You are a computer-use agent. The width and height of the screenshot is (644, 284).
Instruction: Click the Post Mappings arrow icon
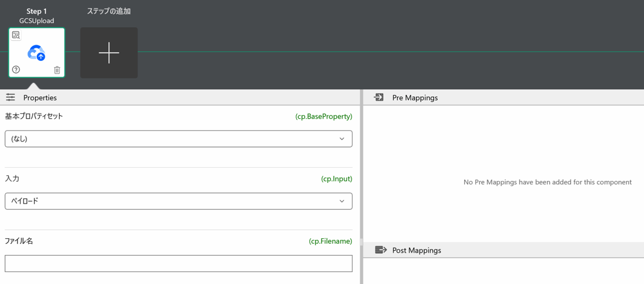(380, 250)
